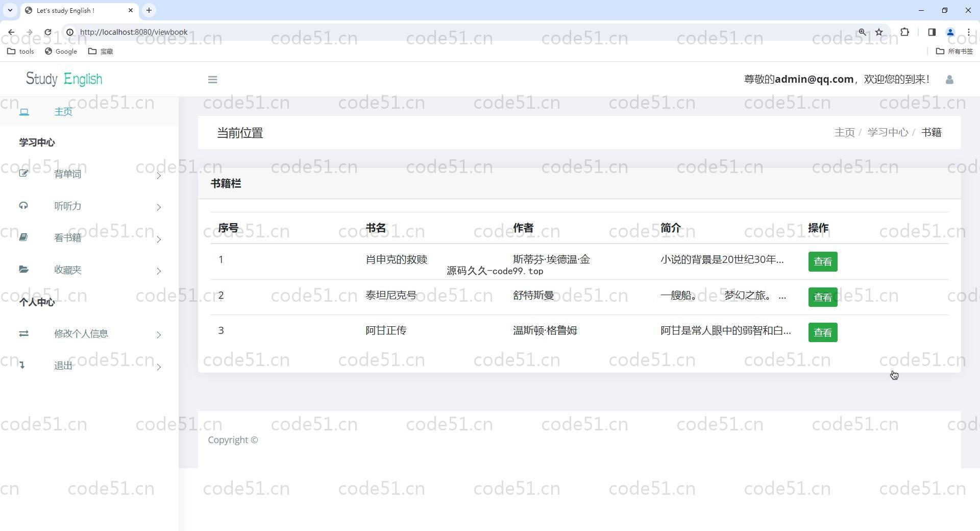View site information icon in address bar
The image size is (980, 531).
(70, 32)
